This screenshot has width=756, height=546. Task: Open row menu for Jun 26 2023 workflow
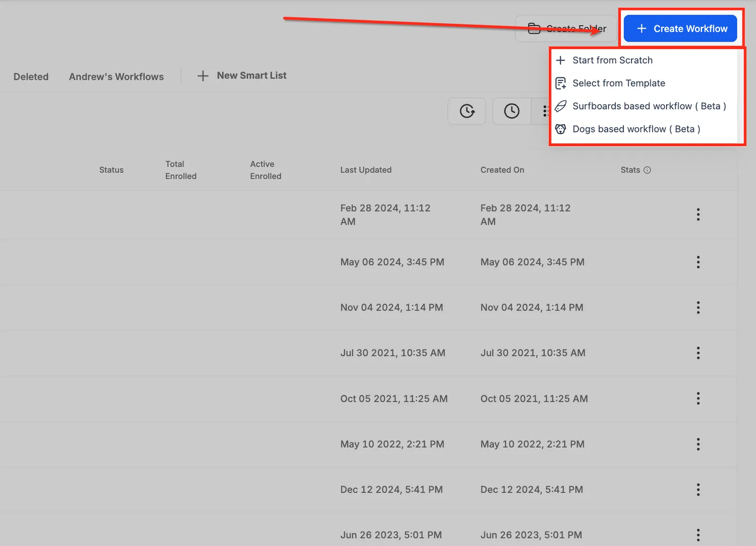[698, 535]
